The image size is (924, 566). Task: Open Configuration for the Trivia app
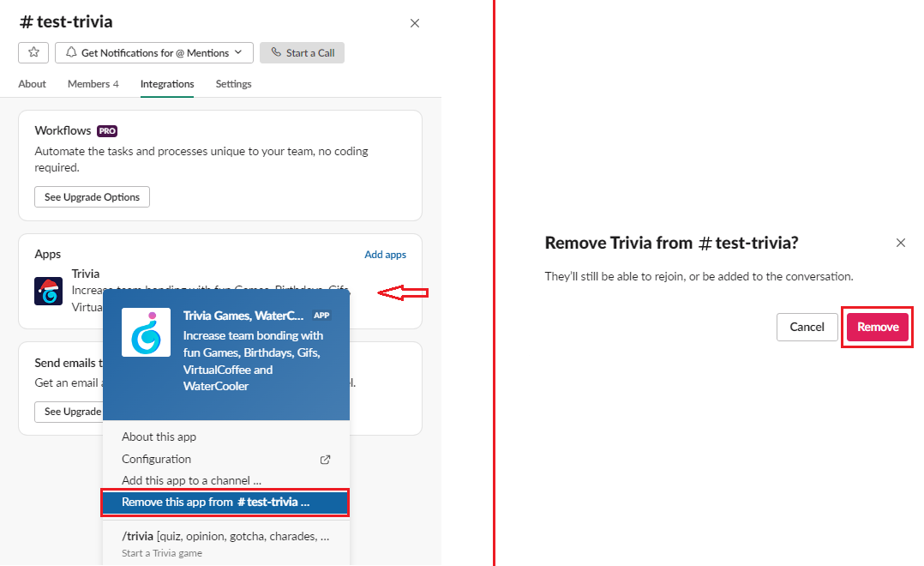(x=226, y=459)
